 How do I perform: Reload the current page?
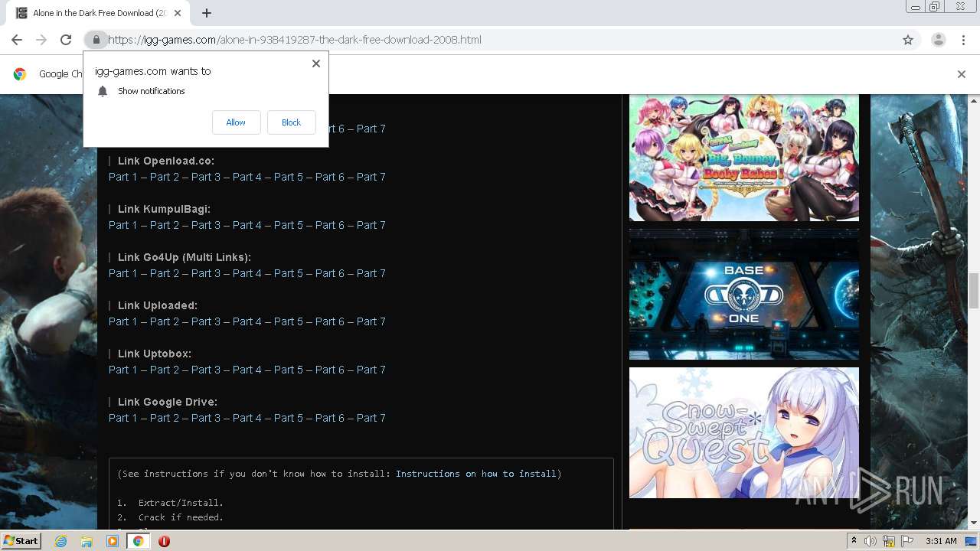(x=66, y=40)
